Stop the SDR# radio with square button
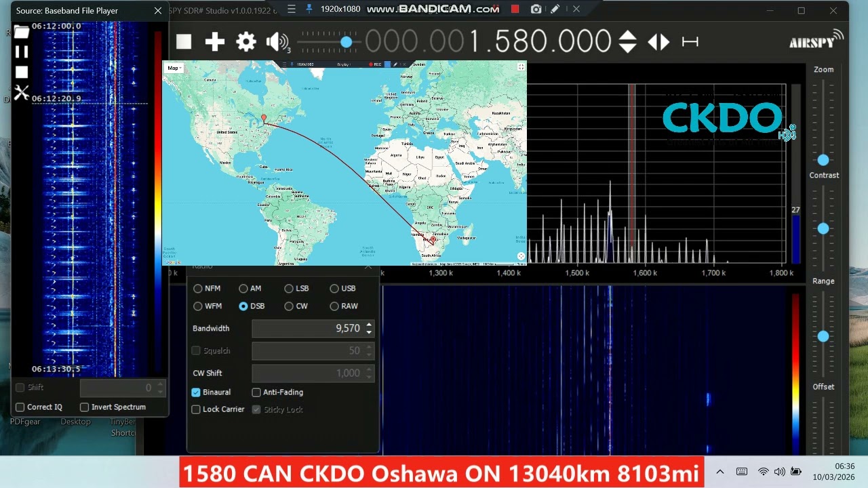 pos(184,42)
